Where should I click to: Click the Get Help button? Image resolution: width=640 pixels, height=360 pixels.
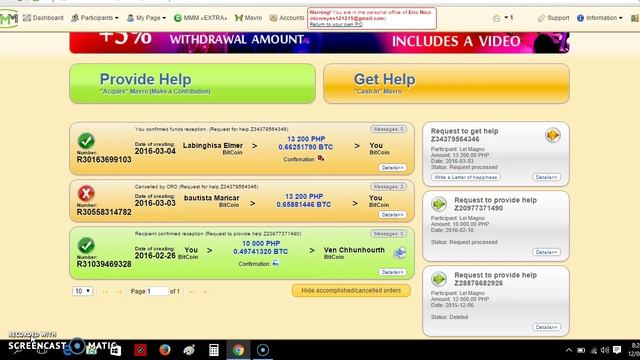pyautogui.click(x=446, y=83)
